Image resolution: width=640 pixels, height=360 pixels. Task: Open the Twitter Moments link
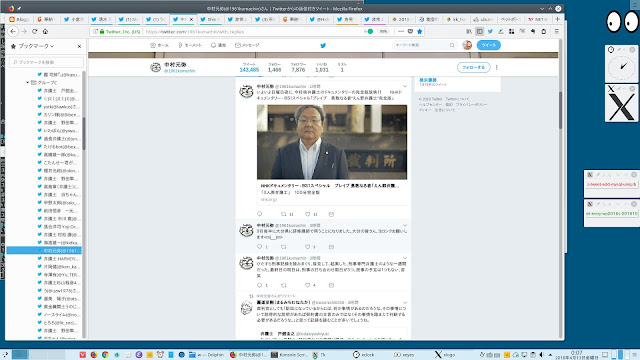click(x=190, y=45)
